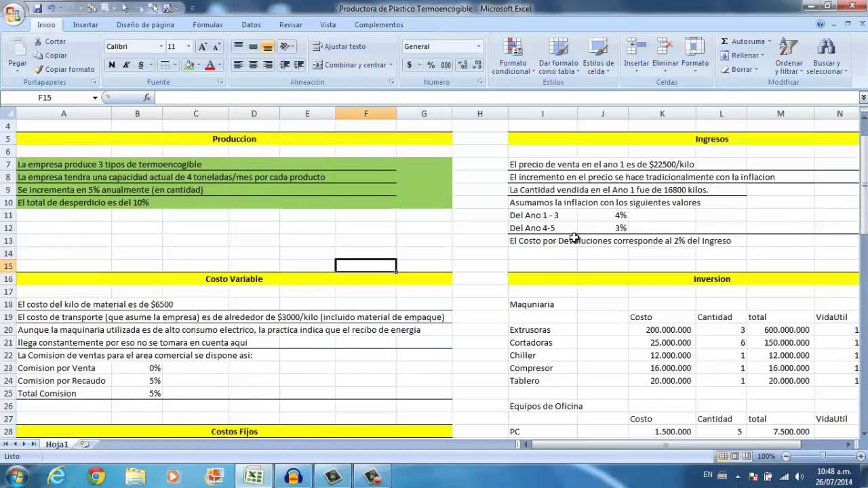Open the Datos tab
This screenshot has height=488, width=868.
[x=251, y=24]
